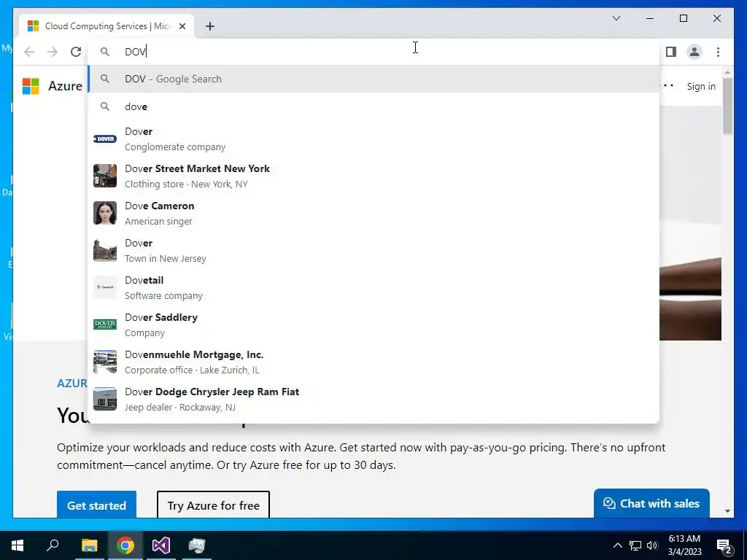
Task: Choose Dovenmuehle Mortgage, Inc. suggestion
Action: pyautogui.click(x=374, y=362)
